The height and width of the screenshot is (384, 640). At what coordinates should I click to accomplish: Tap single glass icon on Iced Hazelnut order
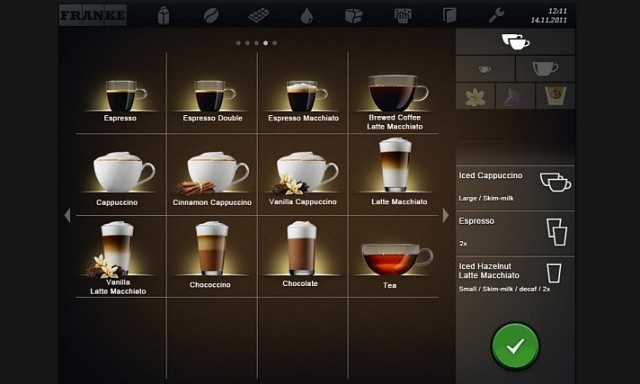tap(554, 273)
